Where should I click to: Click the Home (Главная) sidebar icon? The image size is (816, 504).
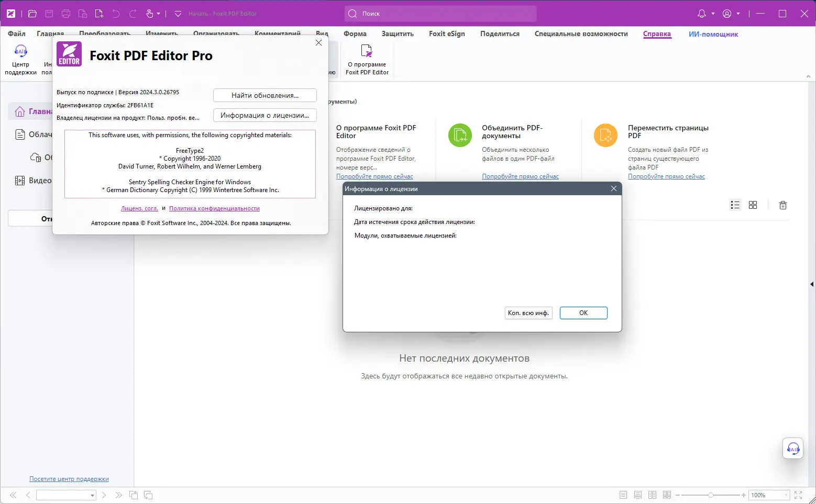(20, 111)
